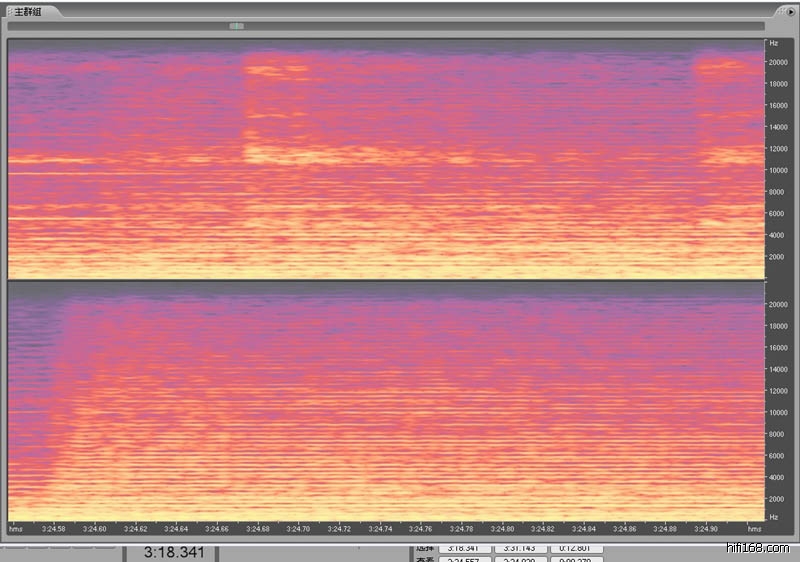Open the panel menu arrow at top-right
The image size is (800, 562).
791,11
